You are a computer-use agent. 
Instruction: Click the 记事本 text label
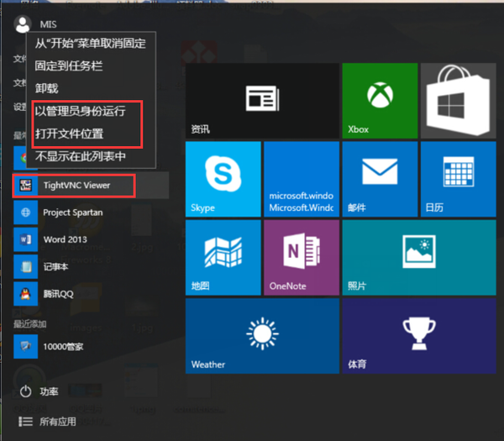tap(56, 267)
